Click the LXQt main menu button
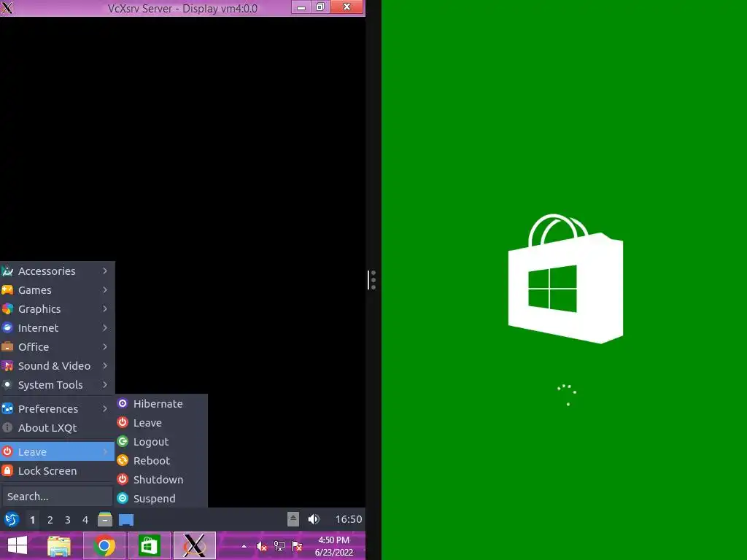 pyautogui.click(x=12, y=519)
